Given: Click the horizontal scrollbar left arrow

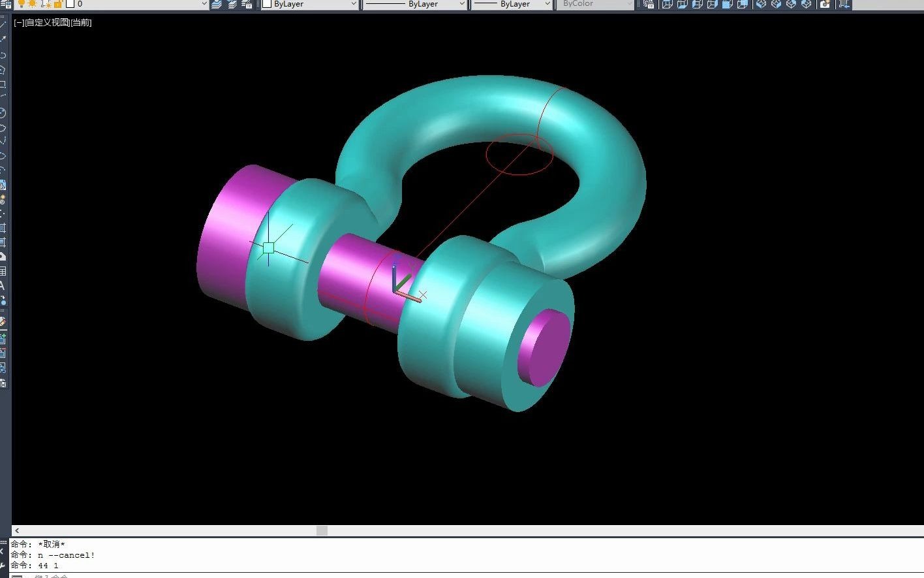Looking at the screenshot, I should 16,530.
